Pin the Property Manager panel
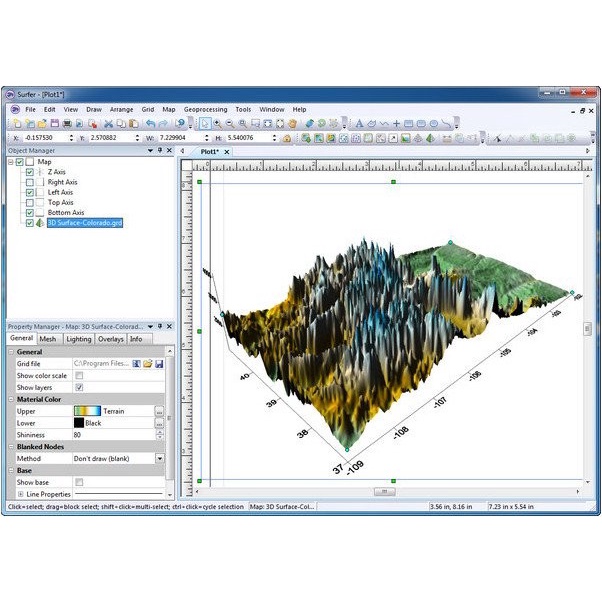Screen dimensions: 602x602 158,326
